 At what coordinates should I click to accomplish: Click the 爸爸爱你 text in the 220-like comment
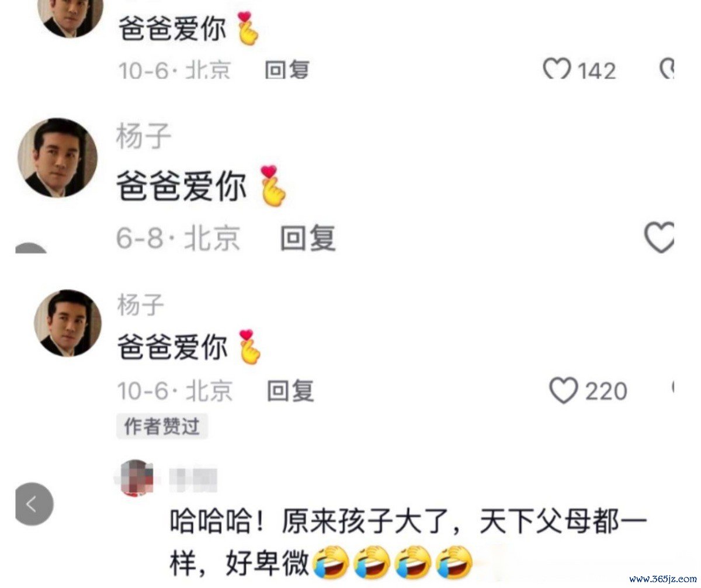(172, 348)
